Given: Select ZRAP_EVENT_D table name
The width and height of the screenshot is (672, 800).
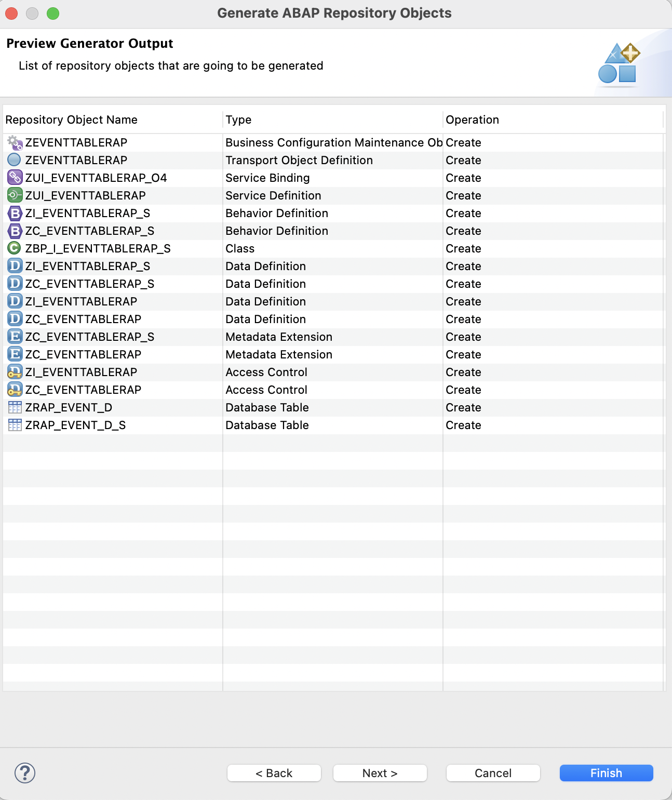Looking at the screenshot, I should pos(69,407).
